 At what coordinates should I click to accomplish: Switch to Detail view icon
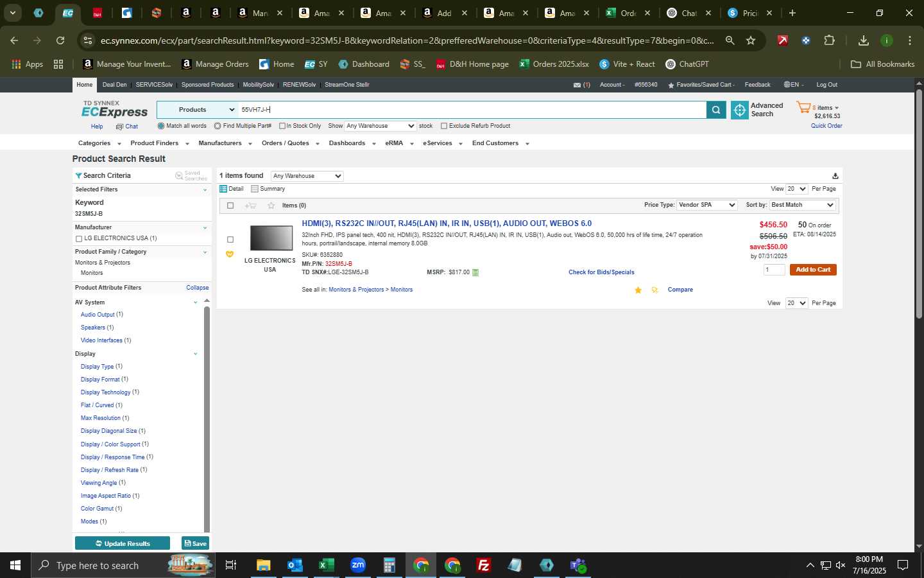click(x=223, y=189)
